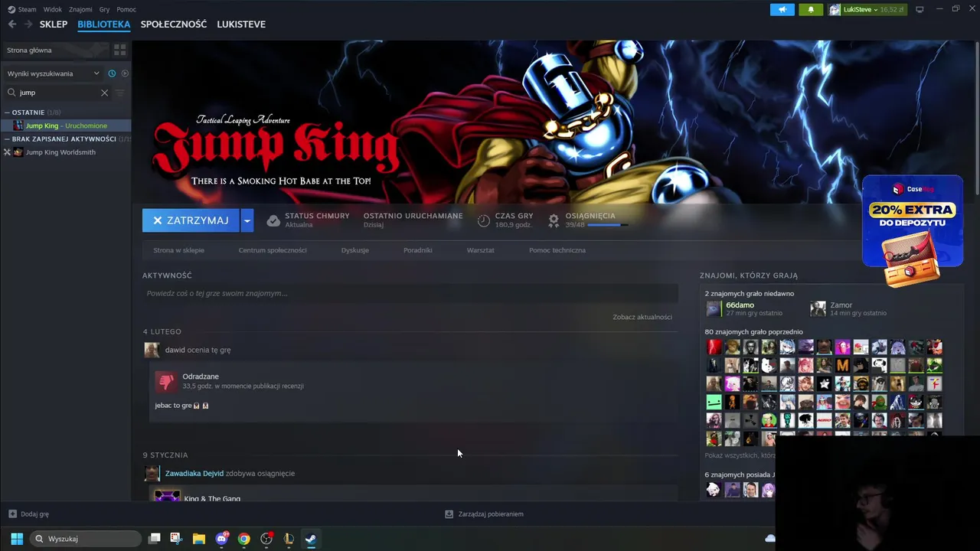The width and height of the screenshot is (980, 551).
Task: Open Dyskusje tab
Action: [355, 250]
